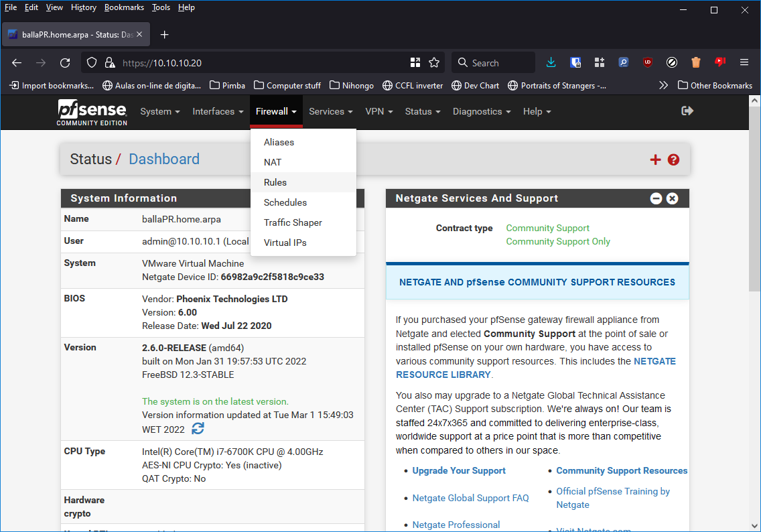Minimize the Netgate Services And Support widget

pos(656,198)
